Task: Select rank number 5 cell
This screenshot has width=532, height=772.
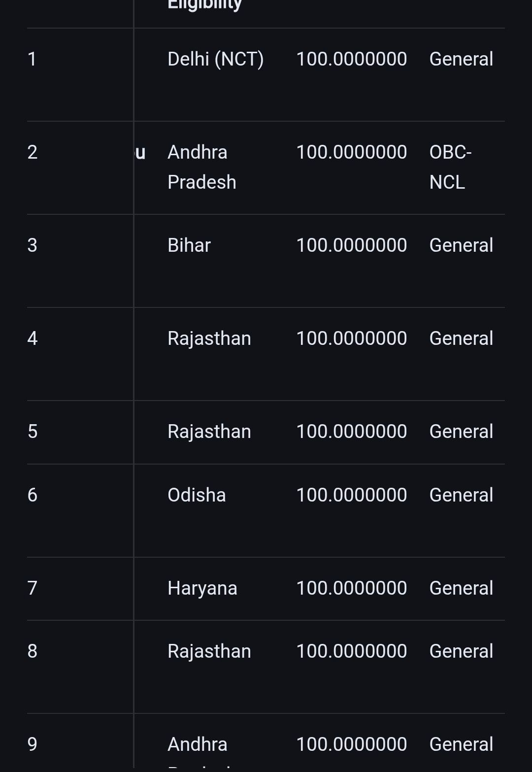Action: (x=33, y=432)
